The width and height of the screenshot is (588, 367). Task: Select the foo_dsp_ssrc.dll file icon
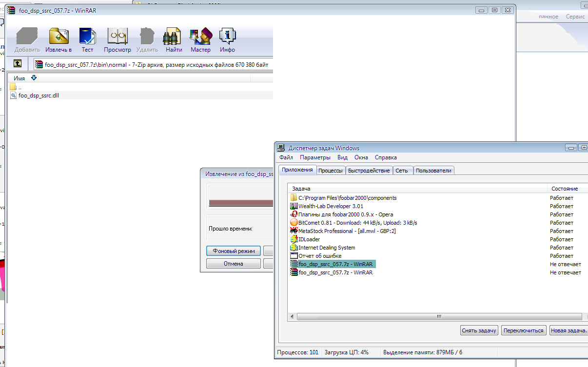coord(14,96)
